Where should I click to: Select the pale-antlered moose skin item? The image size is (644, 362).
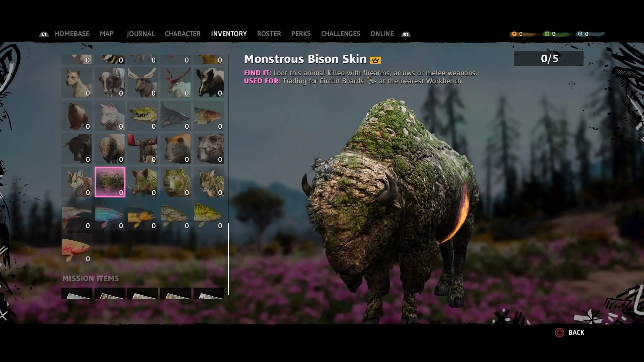[143, 82]
